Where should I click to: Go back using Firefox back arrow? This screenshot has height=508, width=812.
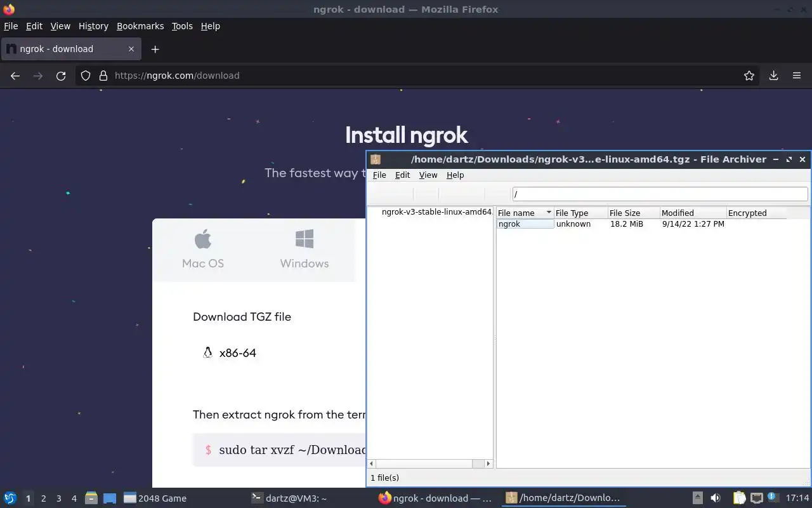tap(15, 76)
